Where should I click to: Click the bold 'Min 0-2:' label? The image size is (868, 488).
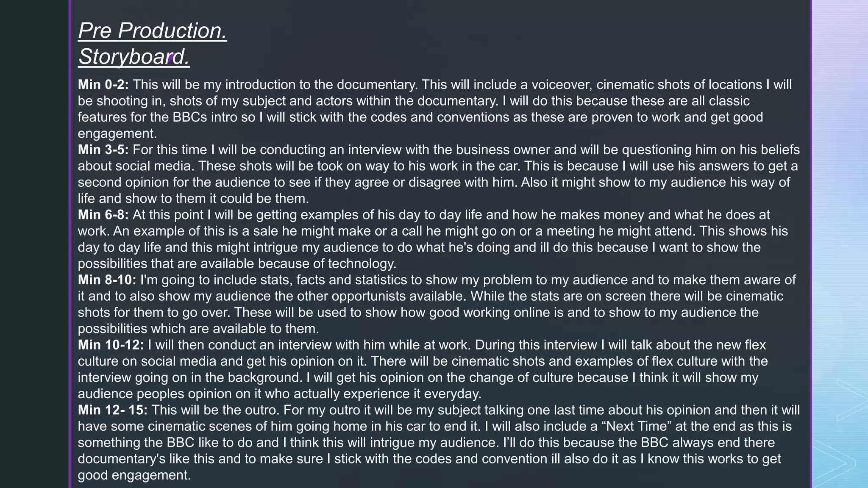103,85
